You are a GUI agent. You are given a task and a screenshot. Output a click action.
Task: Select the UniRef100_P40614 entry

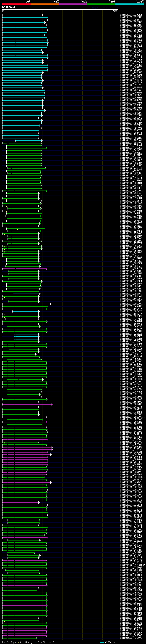pos(131,527)
